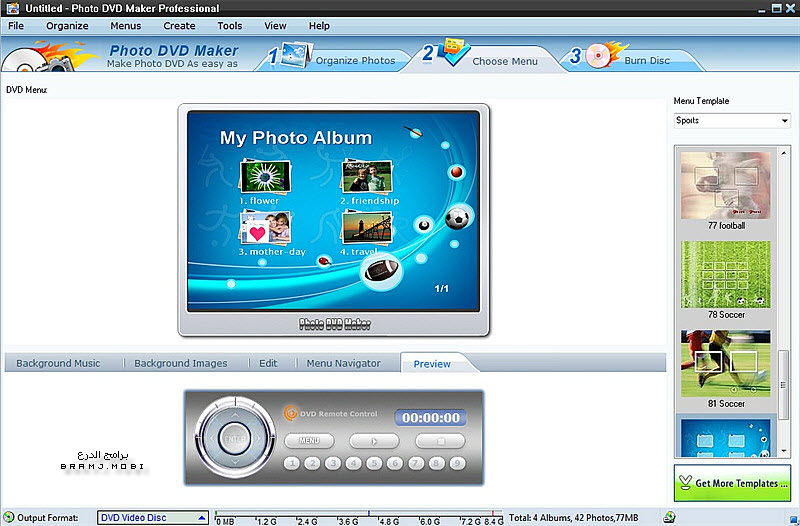Select the 78 Soccer template thumbnail
The width and height of the screenshot is (800, 526).
pos(727,273)
